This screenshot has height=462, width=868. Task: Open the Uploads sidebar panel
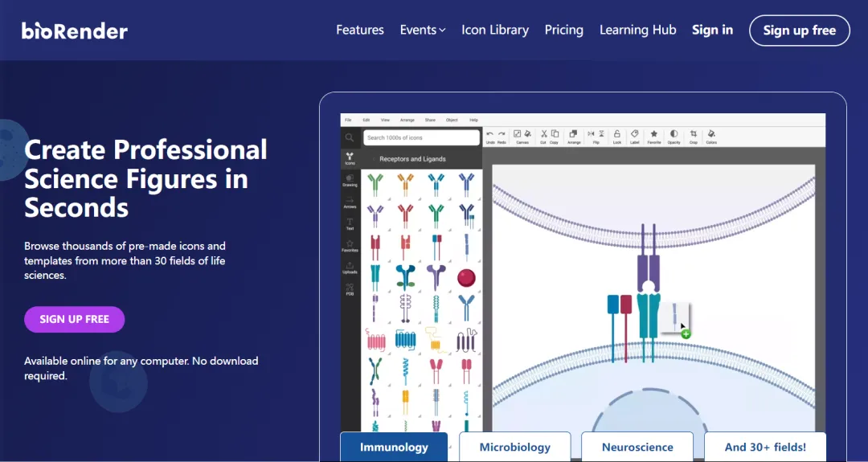pos(350,268)
